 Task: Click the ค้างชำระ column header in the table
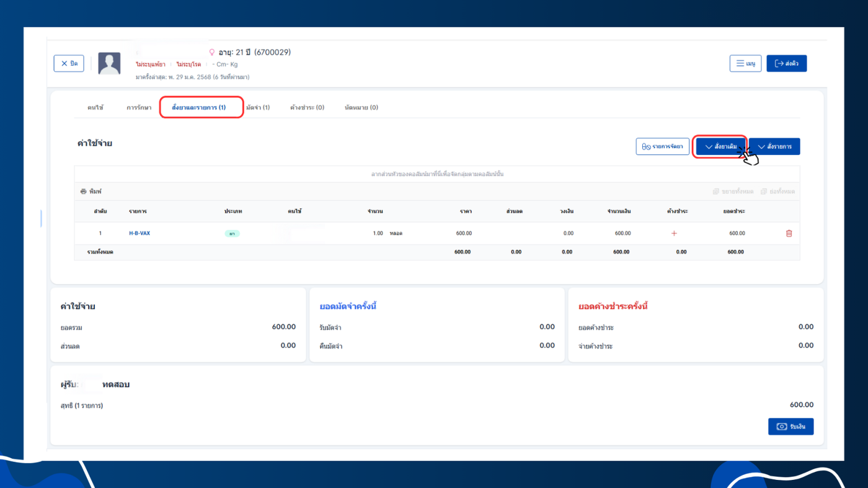(x=677, y=211)
